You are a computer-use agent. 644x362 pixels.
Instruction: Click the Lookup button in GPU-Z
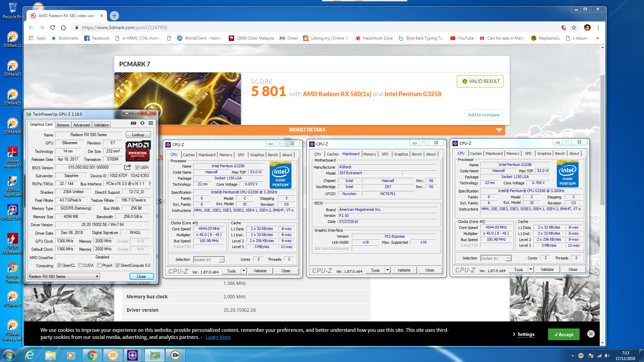coord(138,135)
